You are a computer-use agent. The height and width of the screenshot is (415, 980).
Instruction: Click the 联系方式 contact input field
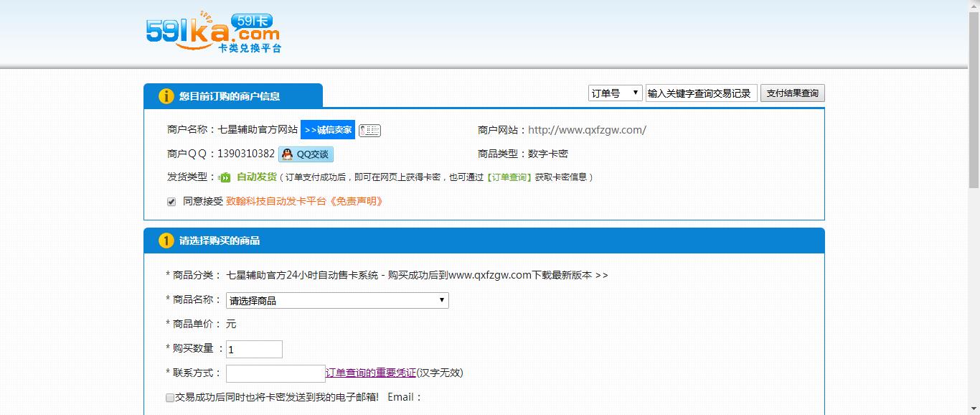click(275, 373)
